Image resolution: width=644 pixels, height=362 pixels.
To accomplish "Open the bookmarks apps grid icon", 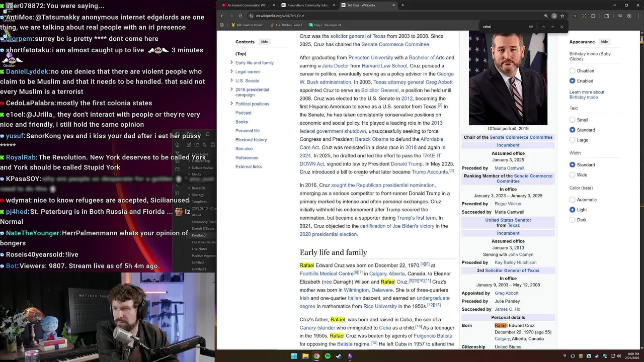I will (x=223, y=25).
